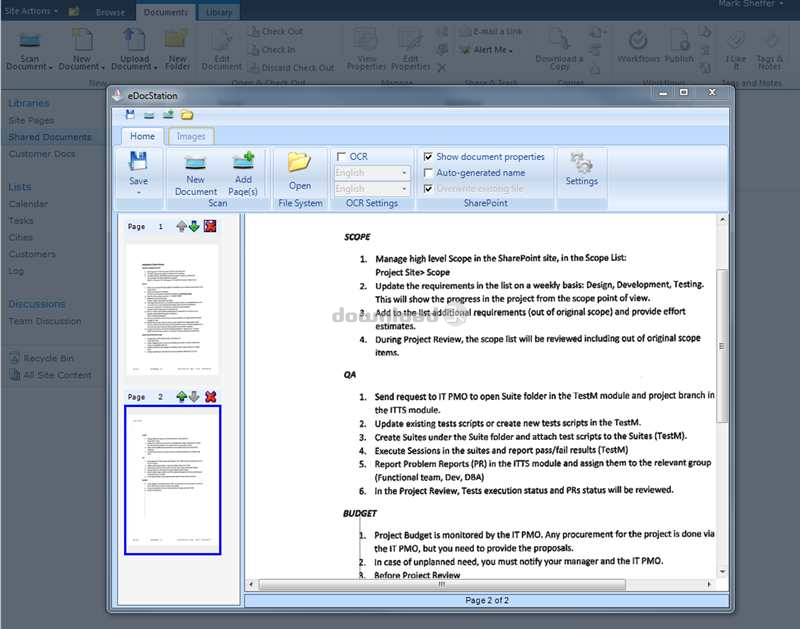Open All Site Content link
This screenshot has height=629, width=800.
pos(51,375)
